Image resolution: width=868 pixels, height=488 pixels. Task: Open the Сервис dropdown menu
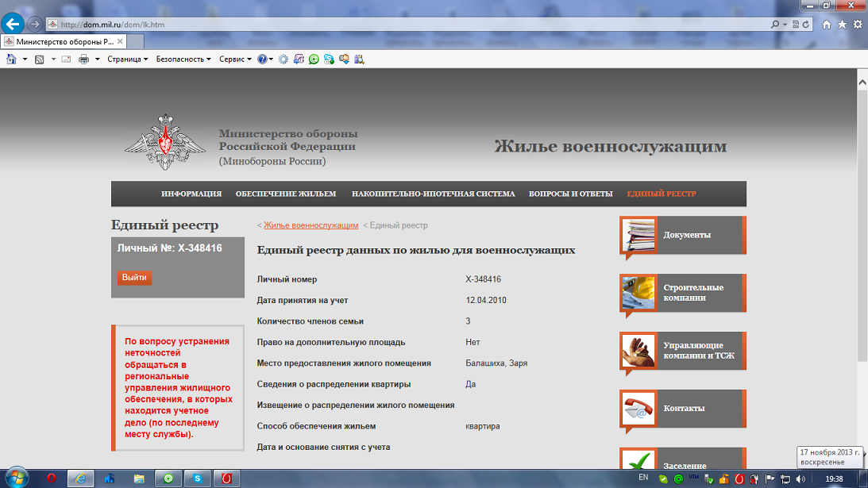[235, 59]
